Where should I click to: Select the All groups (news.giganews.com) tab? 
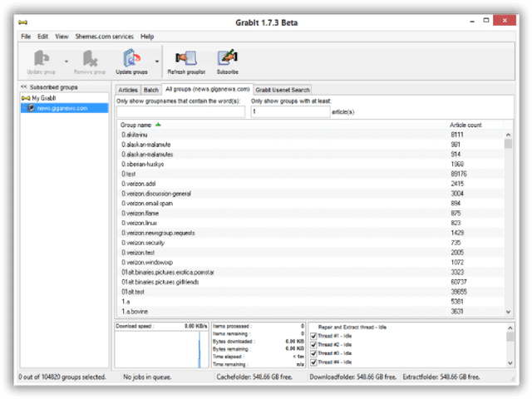[208, 89]
